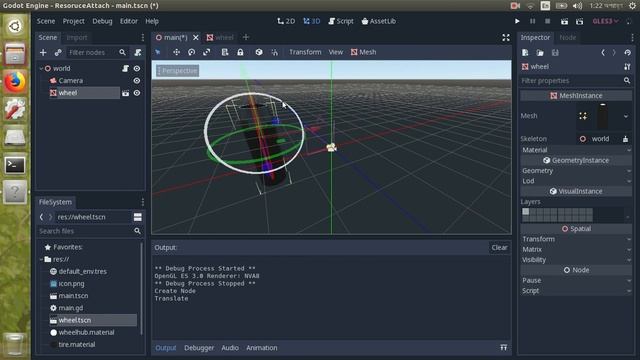Save the current resource in Inspector
Viewport: 640px width, 360px height.
pyautogui.click(x=555, y=53)
